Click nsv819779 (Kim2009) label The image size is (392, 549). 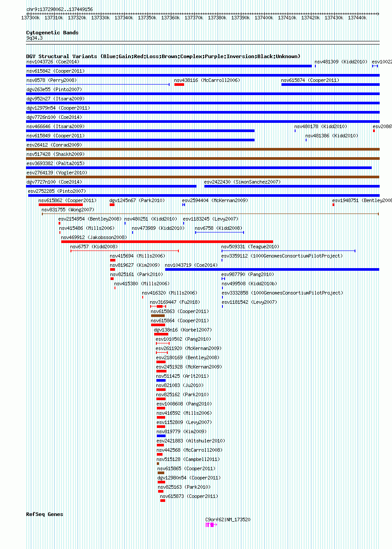point(181,431)
